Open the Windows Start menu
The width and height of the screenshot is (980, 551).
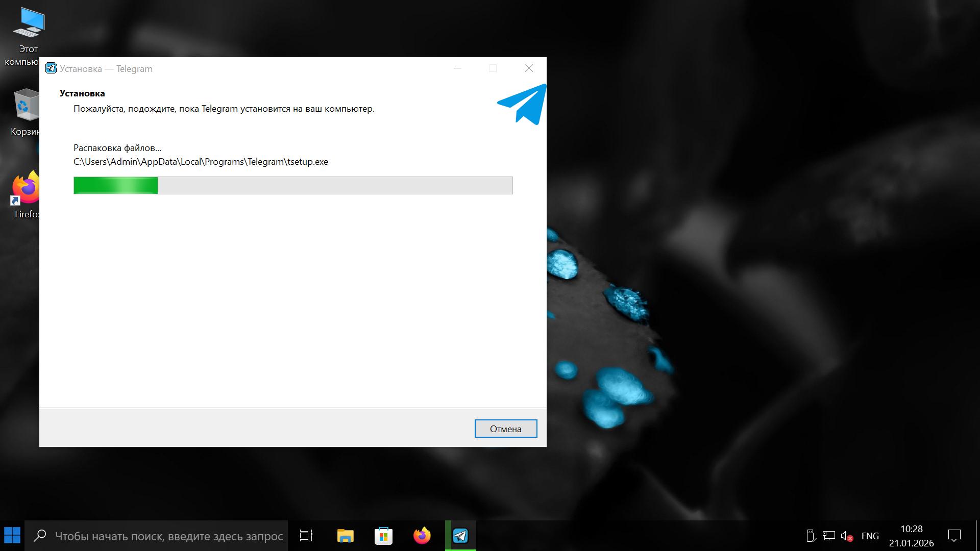point(12,536)
